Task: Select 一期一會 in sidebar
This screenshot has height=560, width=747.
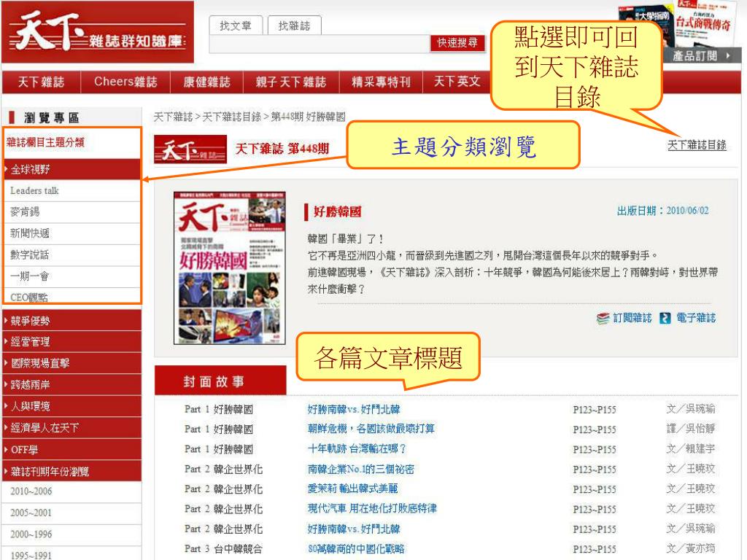Action: [72, 276]
